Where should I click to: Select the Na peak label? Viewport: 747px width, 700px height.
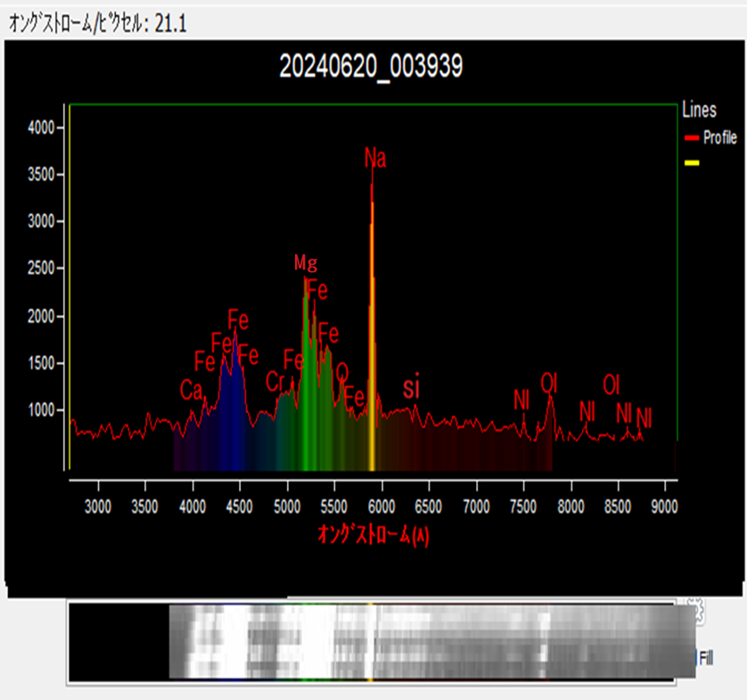coord(375,159)
